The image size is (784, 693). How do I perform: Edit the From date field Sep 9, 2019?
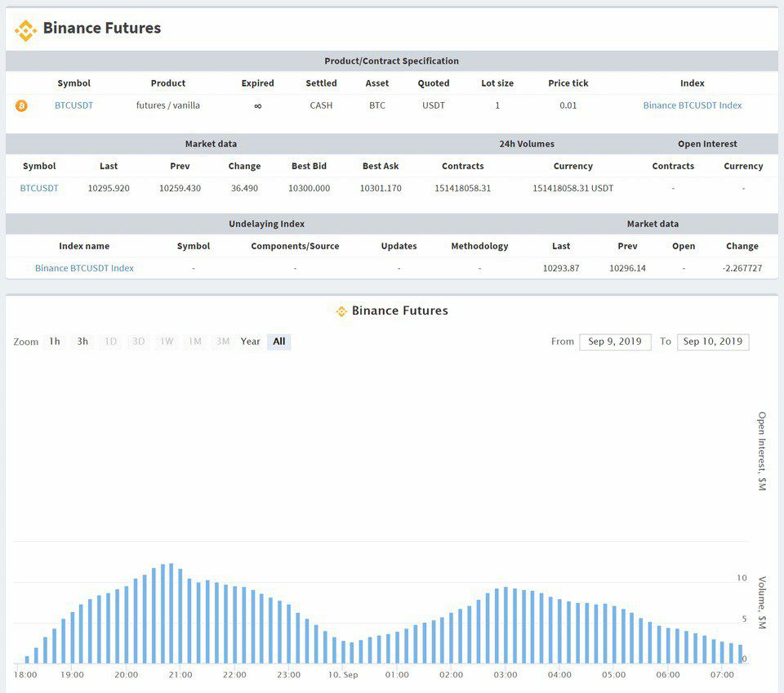[615, 342]
